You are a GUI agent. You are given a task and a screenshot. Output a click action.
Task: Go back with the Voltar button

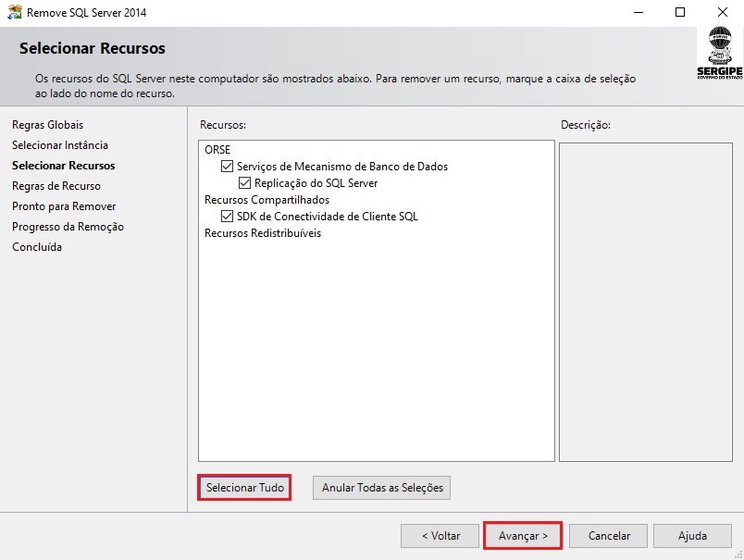[440, 536]
